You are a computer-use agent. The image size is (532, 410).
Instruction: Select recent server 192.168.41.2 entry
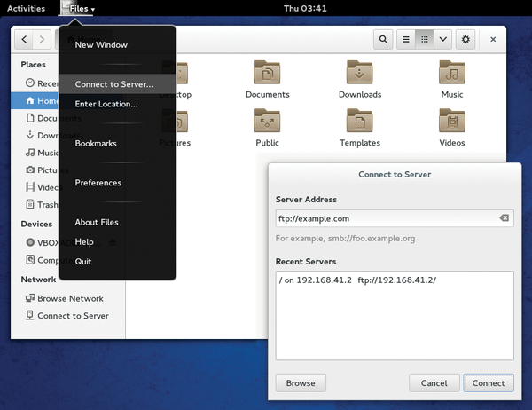tap(395, 280)
